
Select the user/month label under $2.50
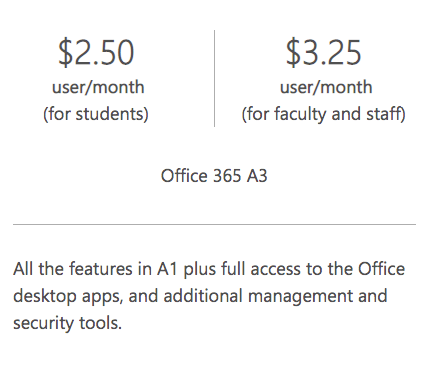coord(98,87)
